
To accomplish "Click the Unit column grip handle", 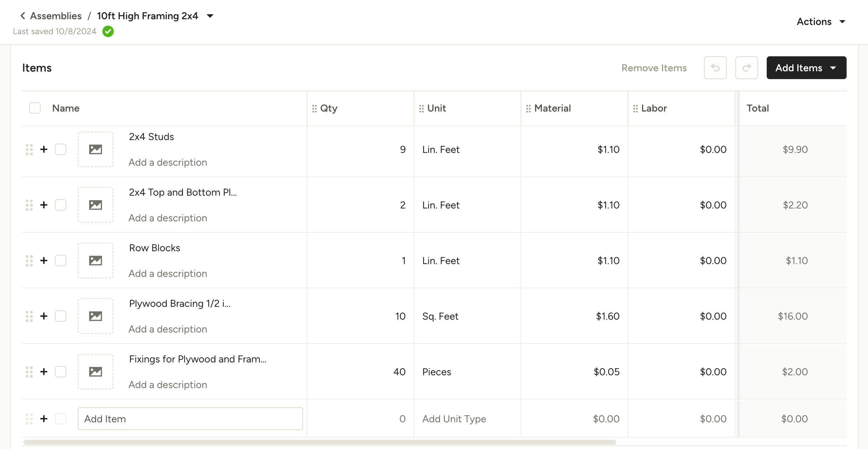I will click(x=421, y=109).
